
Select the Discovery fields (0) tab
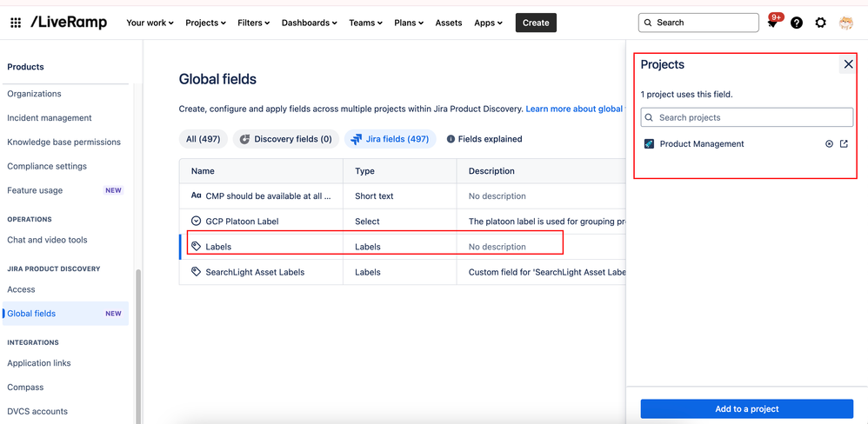(286, 139)
